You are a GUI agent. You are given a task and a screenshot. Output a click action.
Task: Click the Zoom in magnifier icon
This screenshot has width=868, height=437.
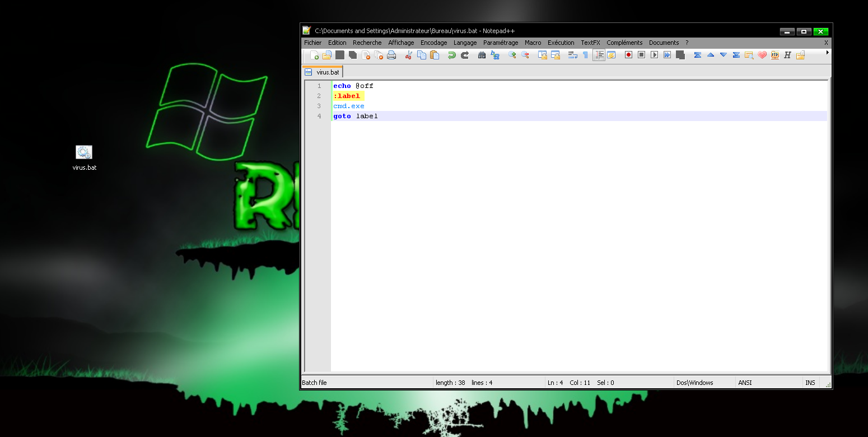point(512,55)
